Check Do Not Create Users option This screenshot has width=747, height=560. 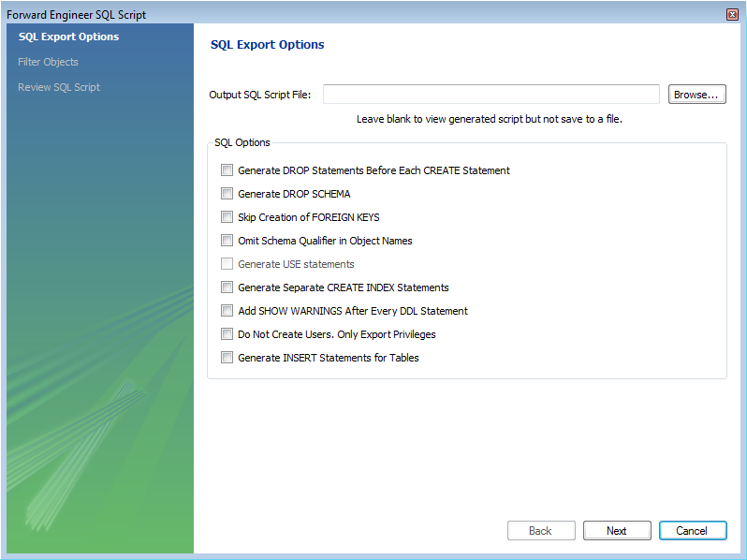[227, 334]
